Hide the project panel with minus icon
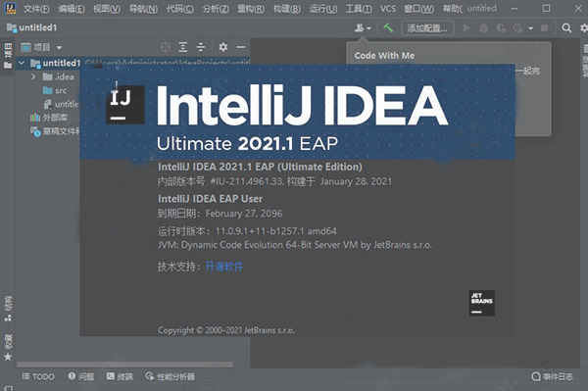Viewport: 588px width, 391px height. (241, 47)
